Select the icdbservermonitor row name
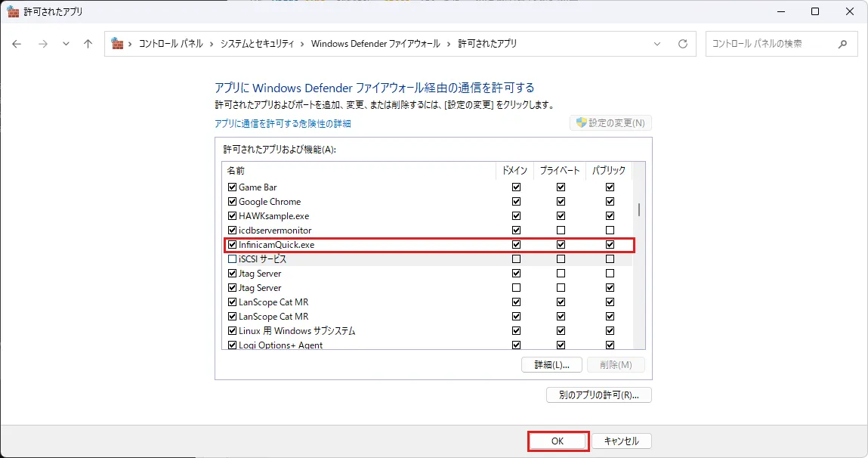 tap(275, 231)
